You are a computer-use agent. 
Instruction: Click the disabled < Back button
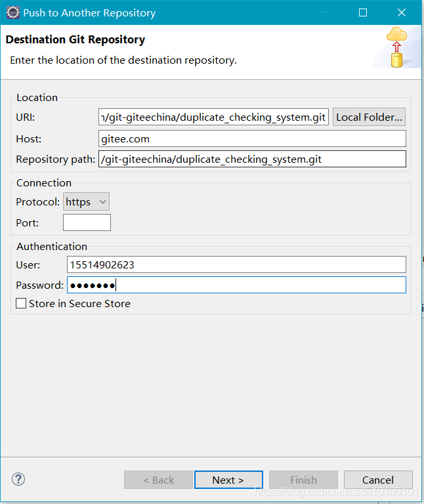pyautogui.click(x=158, y=480)
